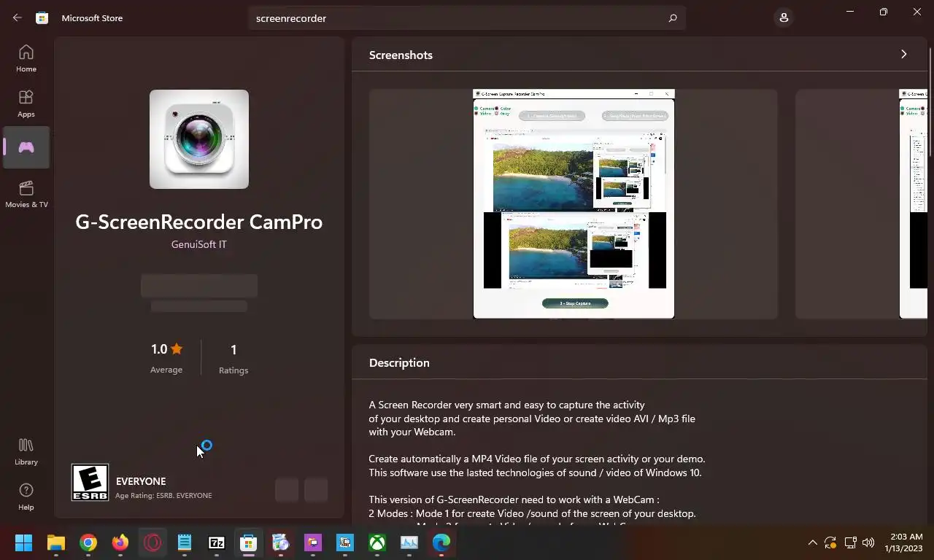
Task: Open the Home section in sidebar
Action: click(26, 58)
